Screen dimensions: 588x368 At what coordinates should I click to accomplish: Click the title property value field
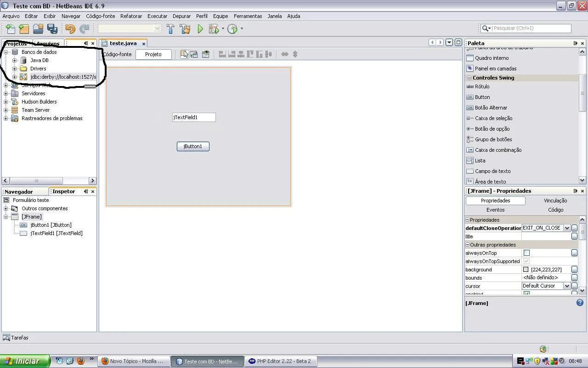coord(546,236)
